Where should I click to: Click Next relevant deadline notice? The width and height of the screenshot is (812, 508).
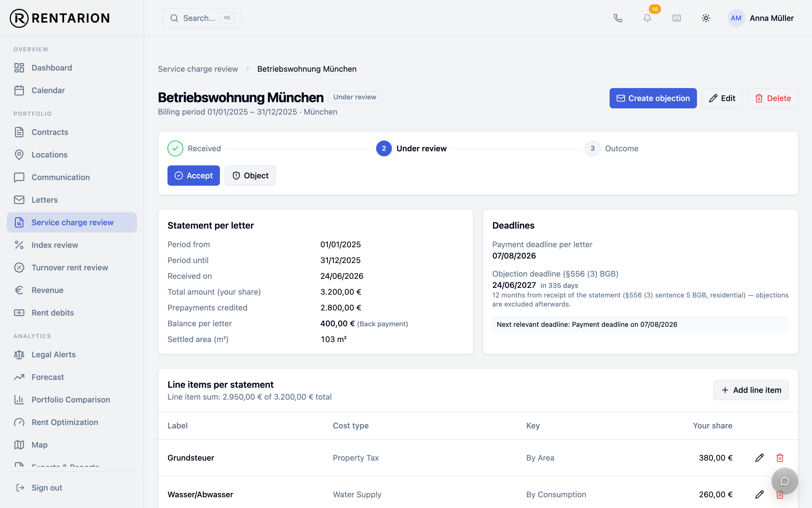(x=640, y=325)
